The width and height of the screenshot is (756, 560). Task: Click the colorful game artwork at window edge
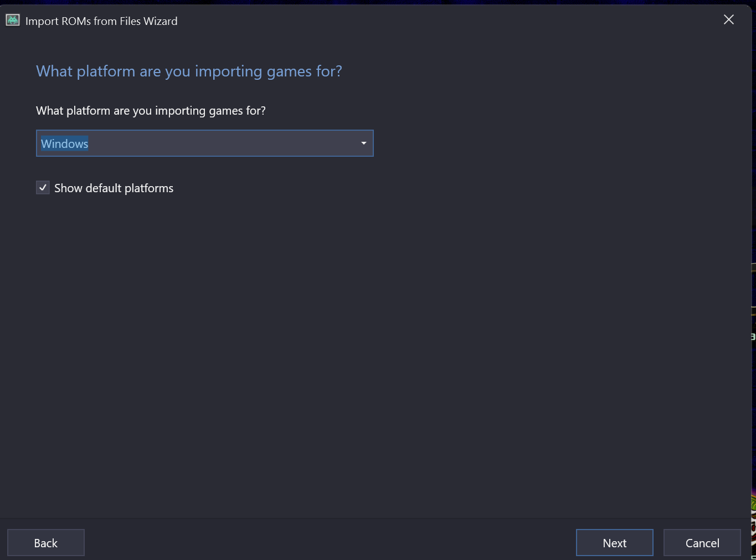(x=753, y=526)
